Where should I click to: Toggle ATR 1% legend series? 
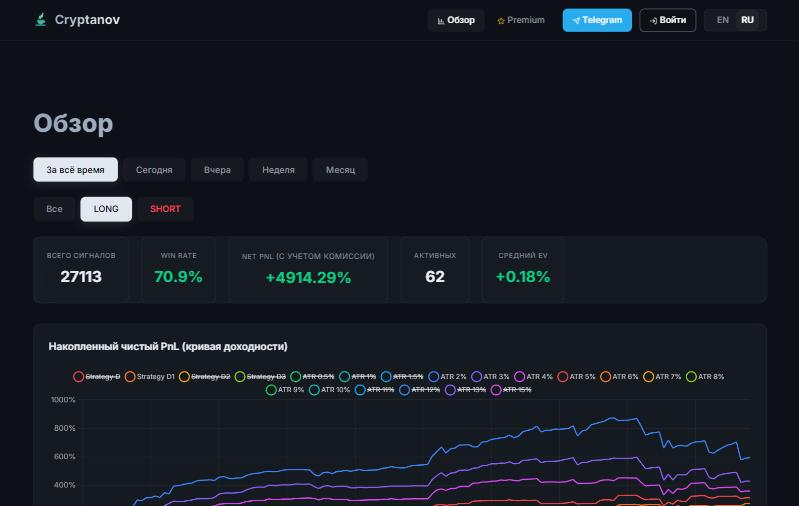coord(358,377)
